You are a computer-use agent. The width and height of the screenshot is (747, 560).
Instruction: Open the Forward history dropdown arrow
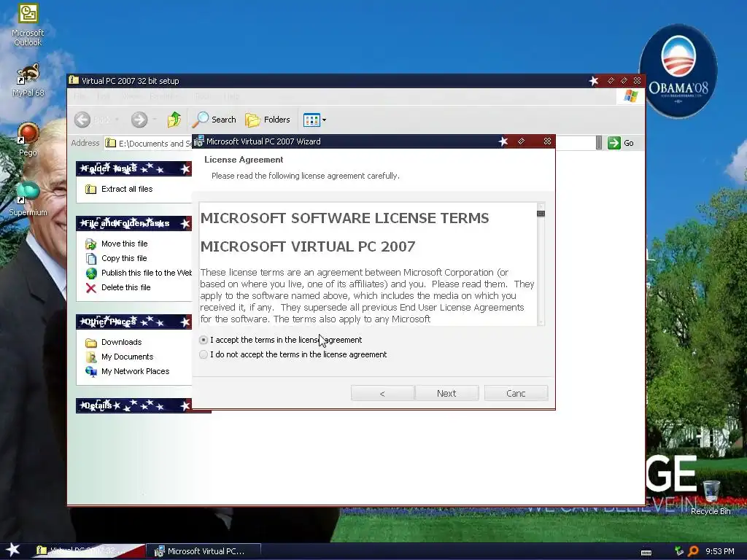pyautogui.click(x=155, y=120)
